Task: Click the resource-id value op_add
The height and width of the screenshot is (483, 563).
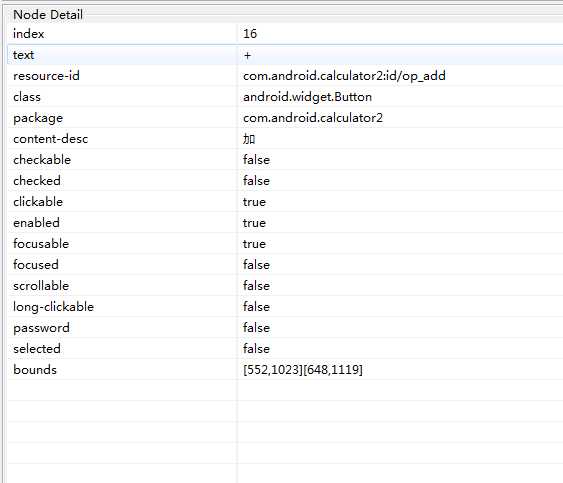Action: pyautogui.click(x=344, y=76)
